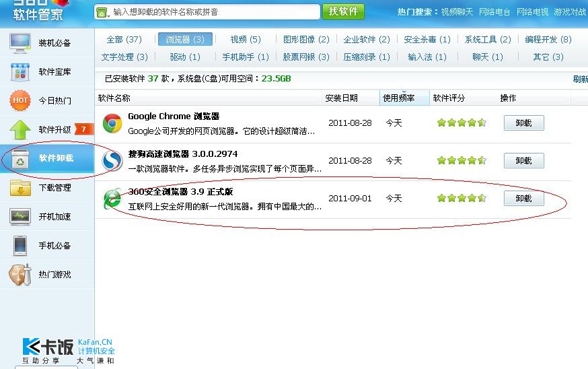The height and width of the screenshot is (369, 588).
Task: Click the Google Chrome 浏览器 title text
Action: pyautogui.click(x=174, y=116)
